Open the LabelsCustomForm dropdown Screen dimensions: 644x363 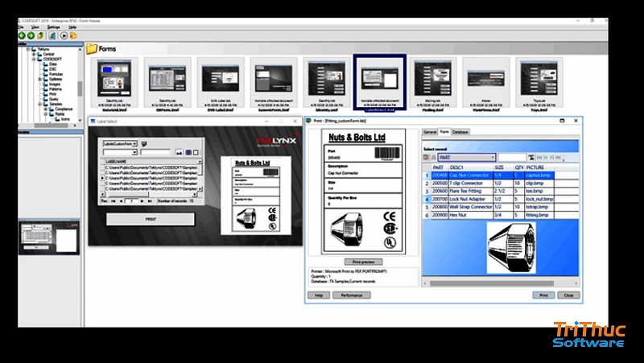tap(135, 142)
